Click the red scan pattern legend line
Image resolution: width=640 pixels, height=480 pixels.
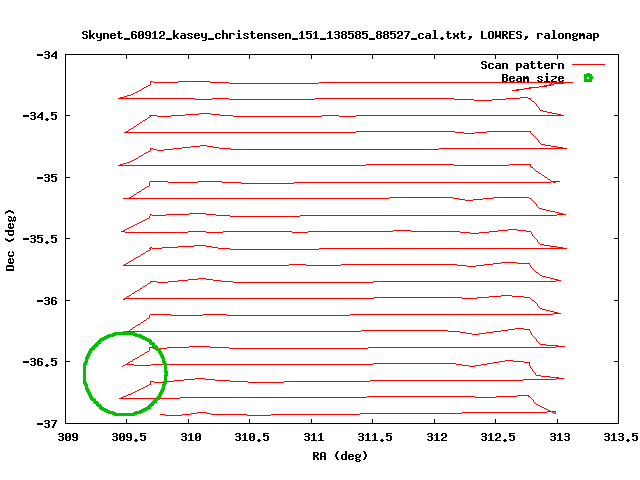[588, 64]
